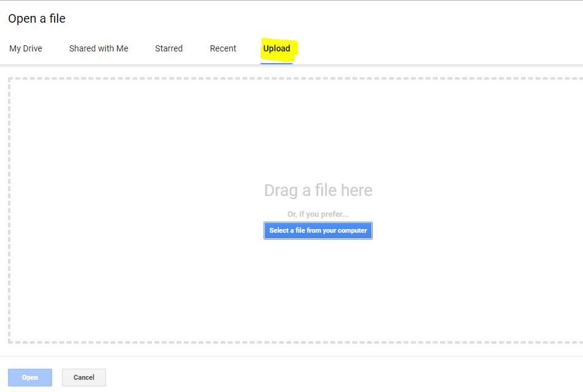This screenshot has height=392, width=583.
Task: Click the blue underline beneath Upload
Action: [276, 64]
